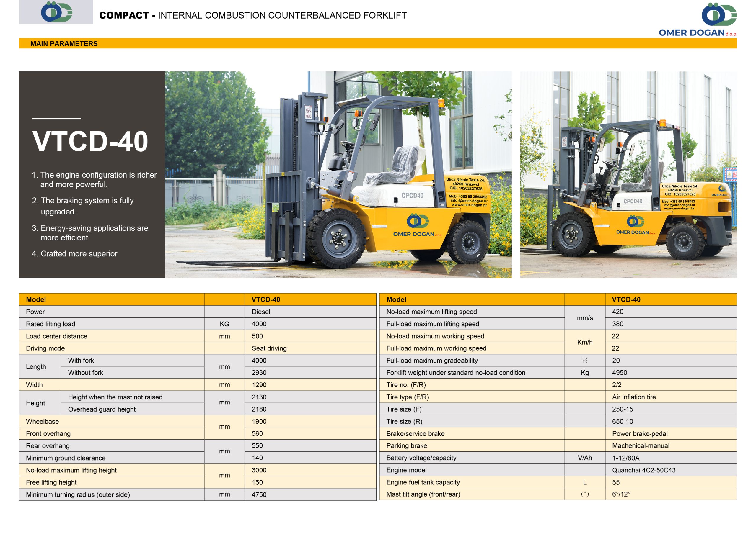
Task: Click the MAIN PARAMETERS orange header bar
Action: coord(378,43)
